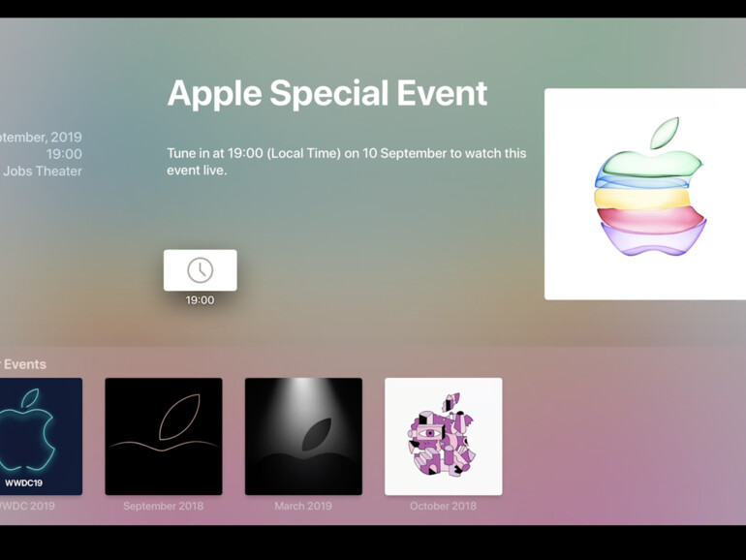Click the "Tune in at 19:00" description text
The image size is (746, 560).
347,161
